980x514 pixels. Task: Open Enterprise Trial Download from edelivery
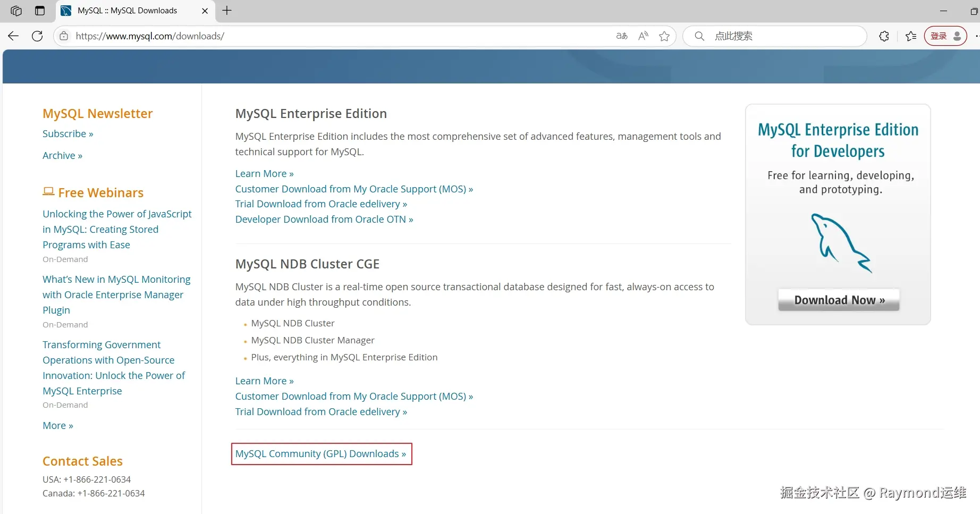click(321, 204)
